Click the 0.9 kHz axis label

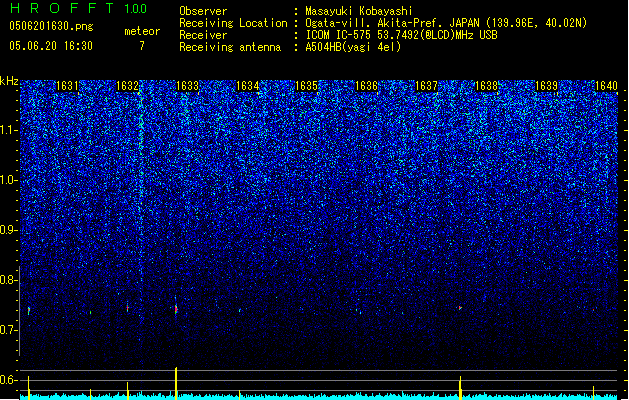(x=8, y=230)
